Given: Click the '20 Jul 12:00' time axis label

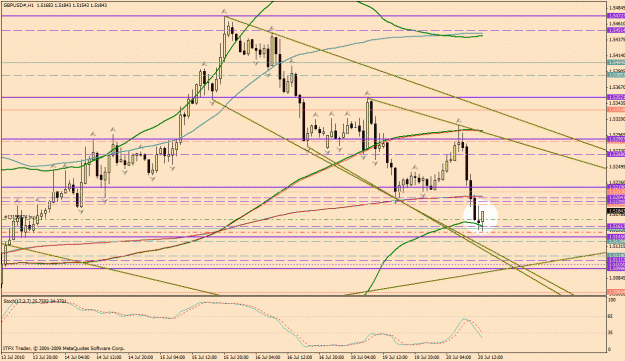Looking at the screenshot, I should click(491, 357).
